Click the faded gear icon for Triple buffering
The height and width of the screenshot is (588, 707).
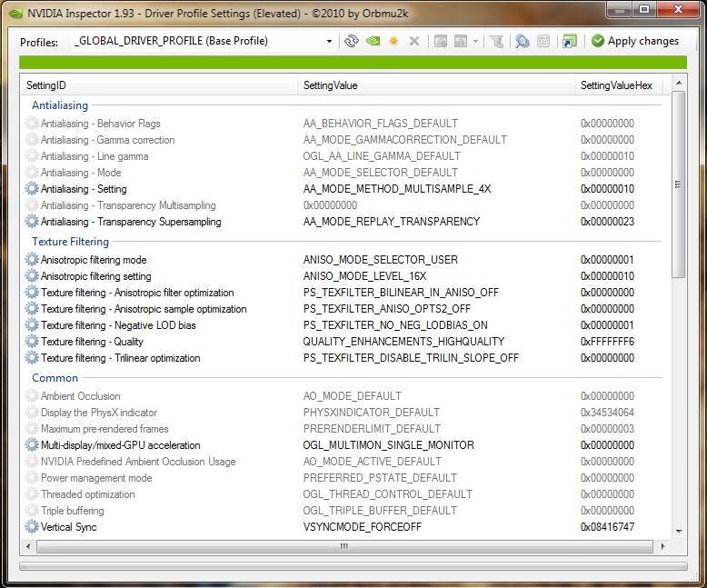click(32, 511)
